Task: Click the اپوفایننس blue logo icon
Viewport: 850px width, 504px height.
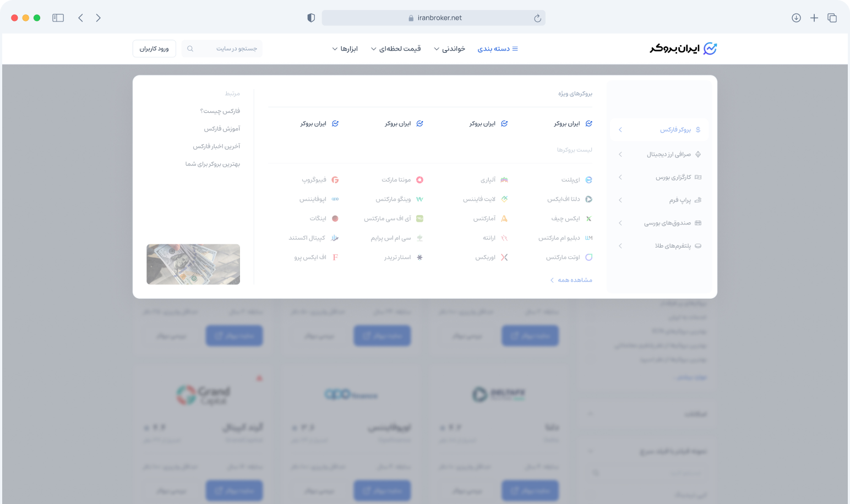Action: click(x=335, y=199)
